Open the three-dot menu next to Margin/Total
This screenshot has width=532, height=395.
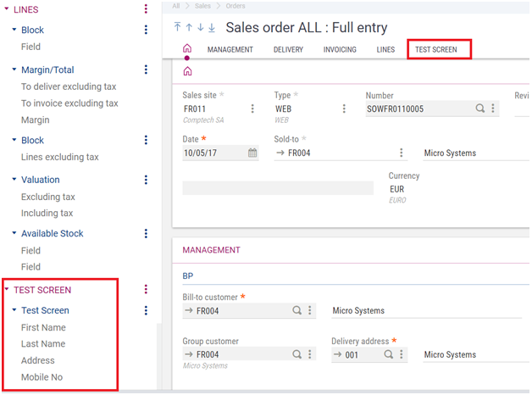coord(146,70)
